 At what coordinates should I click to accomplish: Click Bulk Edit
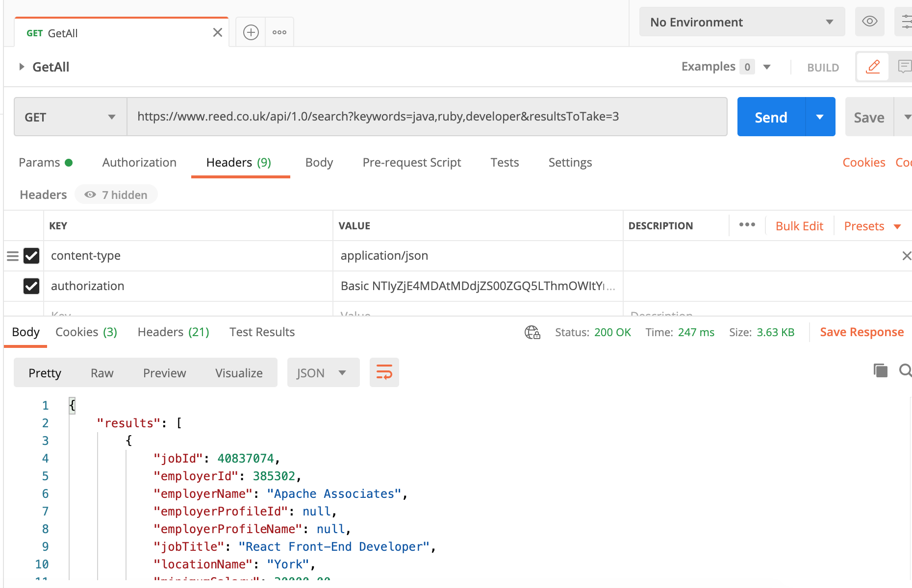click(799, 226)
